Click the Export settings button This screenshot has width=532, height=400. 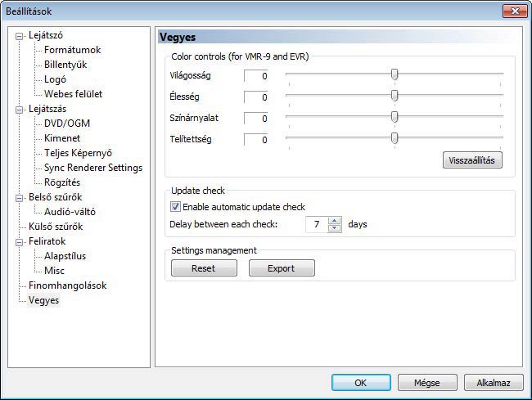click(282, 268)
